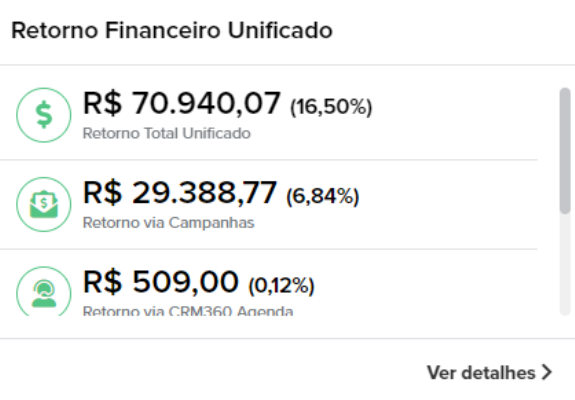Click the Retorno Financeiro Unificado heading
The width and height of the screenshot is (575, 400).
[172, 30]
